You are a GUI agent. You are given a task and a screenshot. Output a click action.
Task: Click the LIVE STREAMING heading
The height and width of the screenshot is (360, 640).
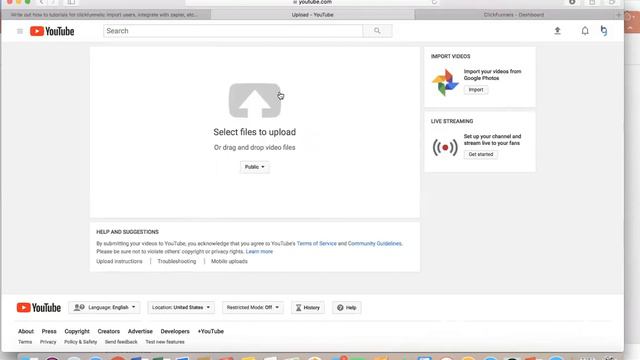[x=452, y=121]
